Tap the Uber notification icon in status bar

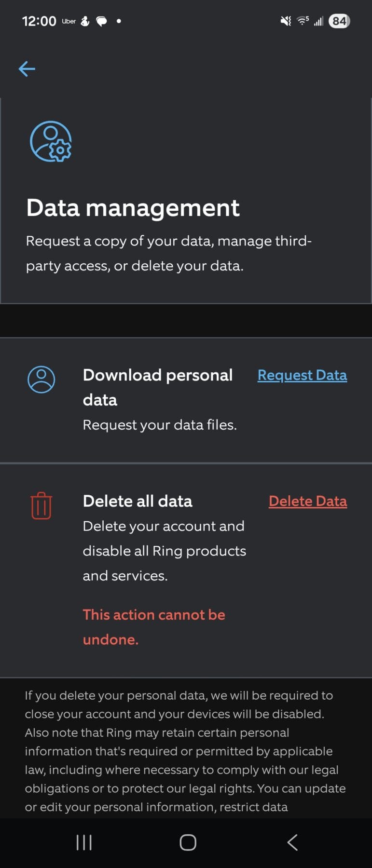(x=69, y=21)
